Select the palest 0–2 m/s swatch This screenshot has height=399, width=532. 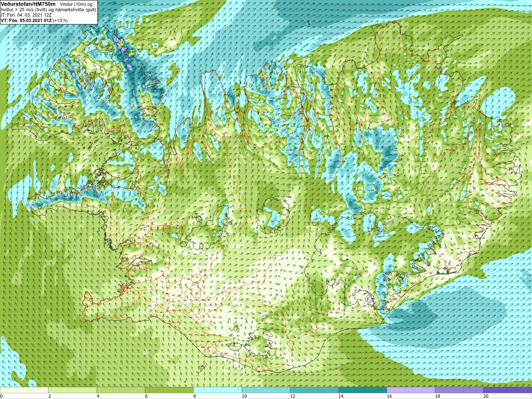[24, 390]
